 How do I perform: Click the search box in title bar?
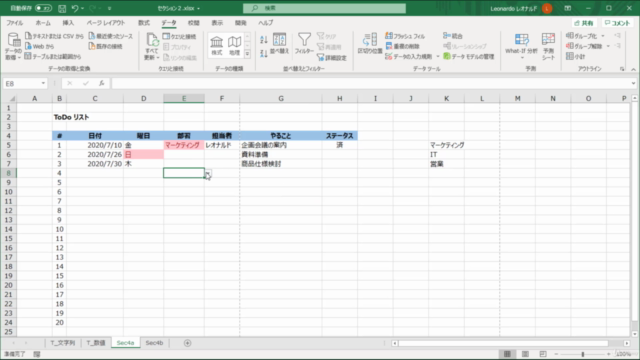pos(324,8)
